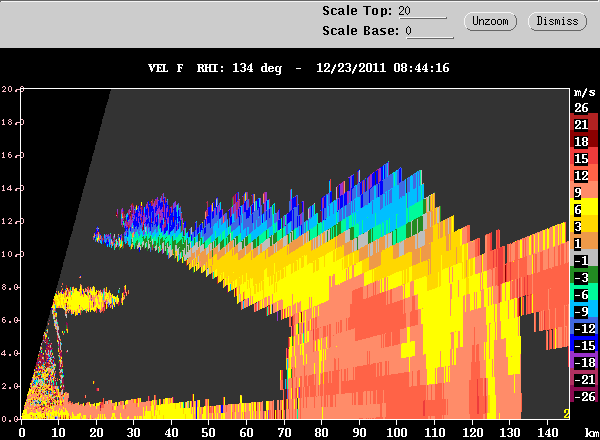Screen dimensions: 600x440
Task: Click the -18 m/s purple legend swatch
Action: [584, 362]
